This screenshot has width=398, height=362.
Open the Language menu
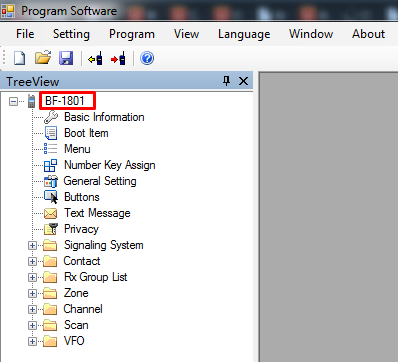tap(244, 34)
